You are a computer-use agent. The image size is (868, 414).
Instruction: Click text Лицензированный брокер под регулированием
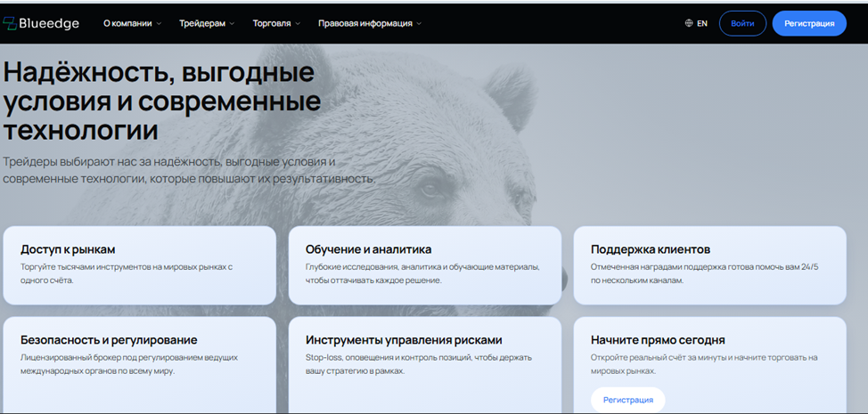click(129, 364)
